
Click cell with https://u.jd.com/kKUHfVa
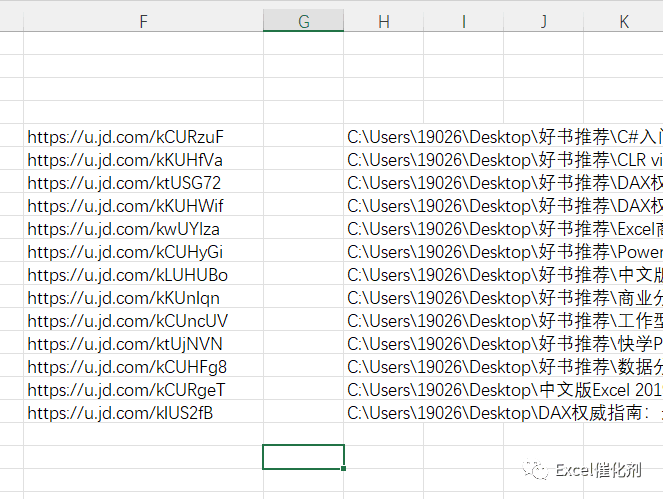(x=143, y=159)
